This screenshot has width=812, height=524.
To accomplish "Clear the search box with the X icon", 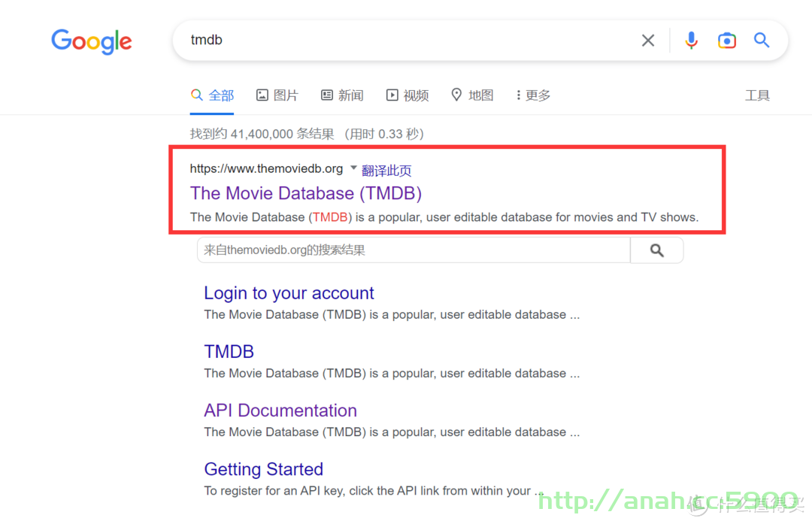I will tap(648, 41).
